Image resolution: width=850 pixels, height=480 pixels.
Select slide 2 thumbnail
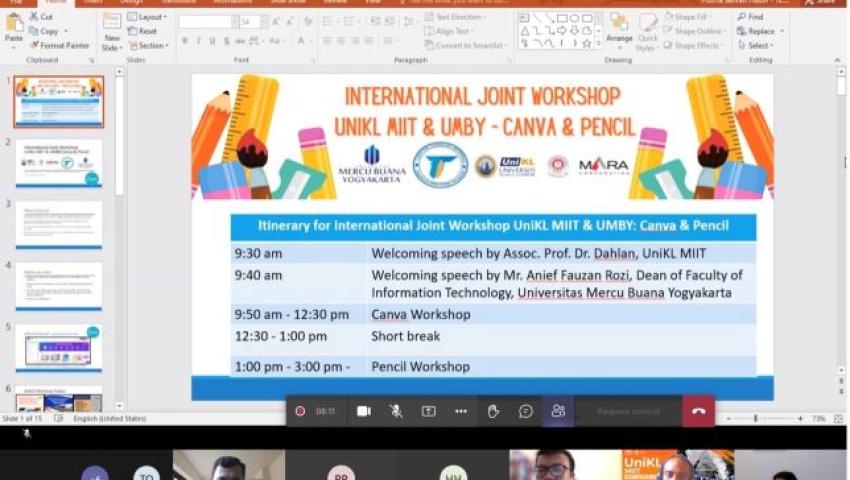click(x=59, y=164)
